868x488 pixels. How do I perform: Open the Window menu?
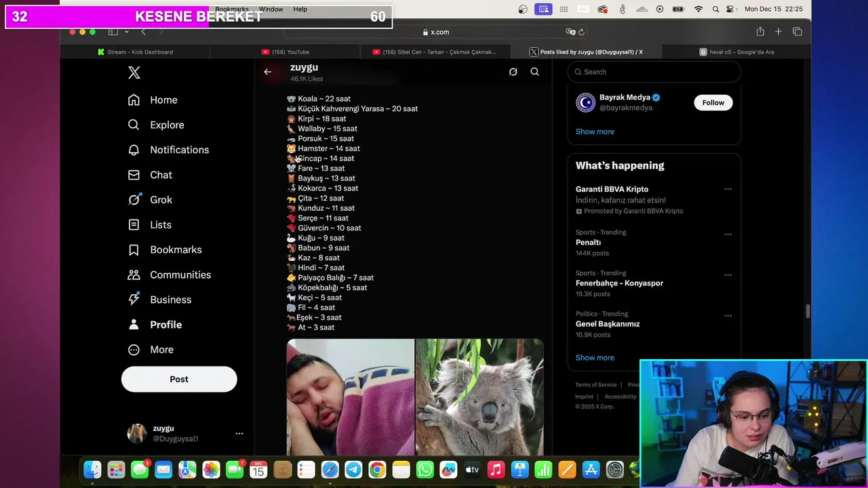pos(271,9)
